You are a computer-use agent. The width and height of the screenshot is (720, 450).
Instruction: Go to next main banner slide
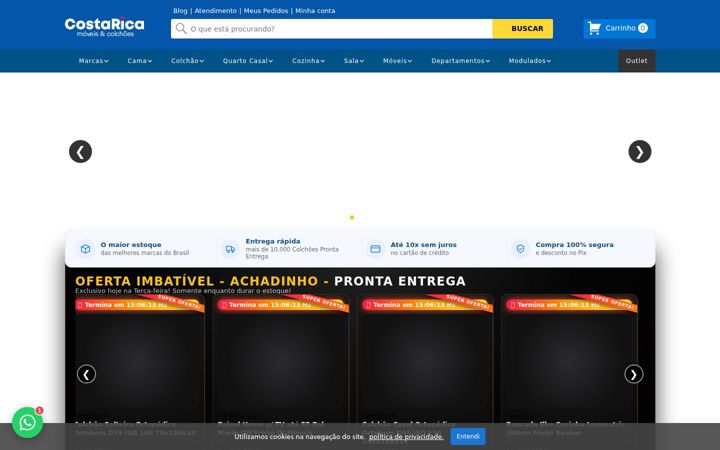(640, 152)
